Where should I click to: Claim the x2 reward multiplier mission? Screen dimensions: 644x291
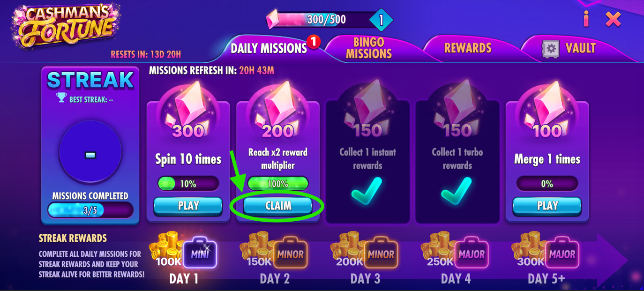point(278,206)
